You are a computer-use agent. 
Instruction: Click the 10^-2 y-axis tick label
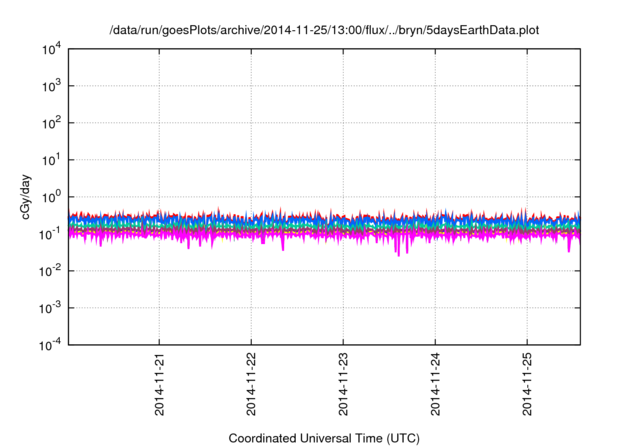click(50, 271)
